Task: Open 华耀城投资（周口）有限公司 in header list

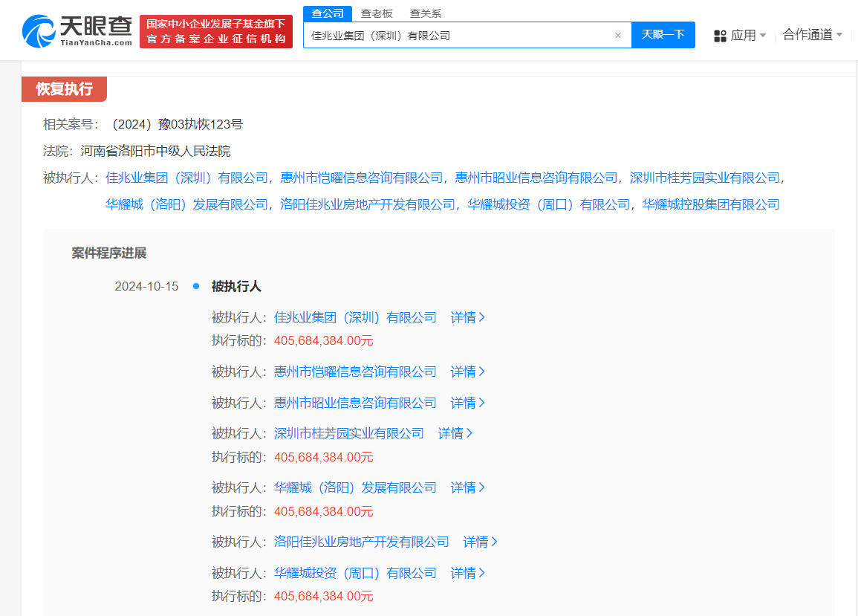Action: [549, 205]
